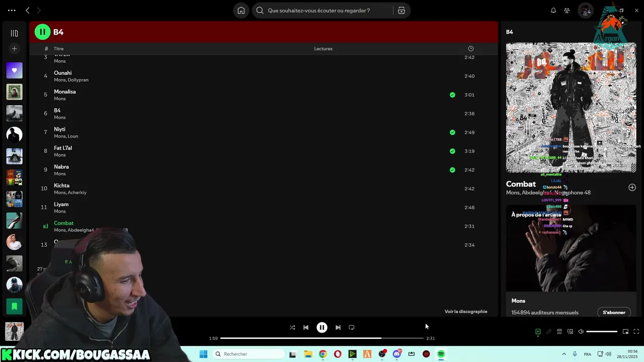Skip to next track
Image resolution: width=644 pixels, height=362 pixels.
coord(338,327)
